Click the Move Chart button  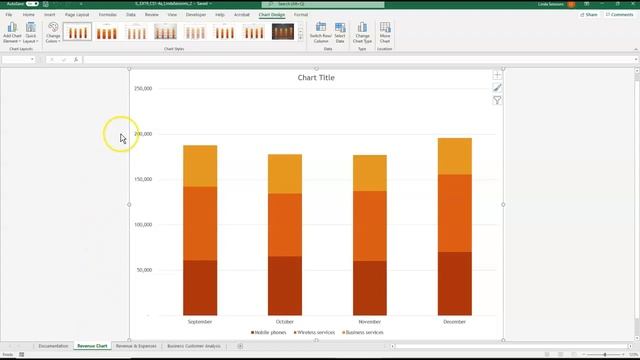[385, 33]
